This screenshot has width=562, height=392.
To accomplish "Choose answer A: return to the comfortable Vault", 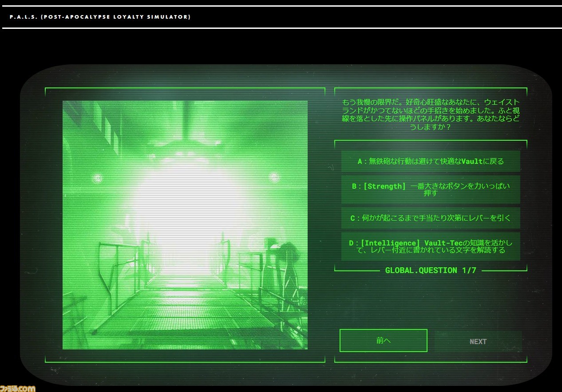I will (x=431, y=161).
